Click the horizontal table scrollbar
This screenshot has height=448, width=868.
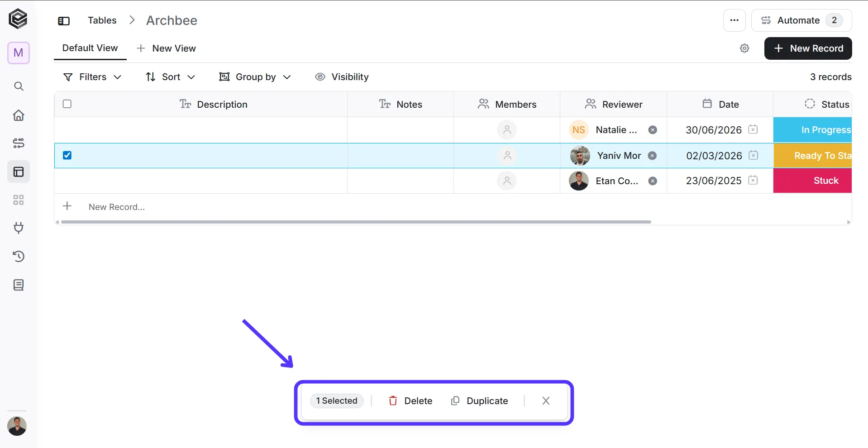[x=356, y=222]
